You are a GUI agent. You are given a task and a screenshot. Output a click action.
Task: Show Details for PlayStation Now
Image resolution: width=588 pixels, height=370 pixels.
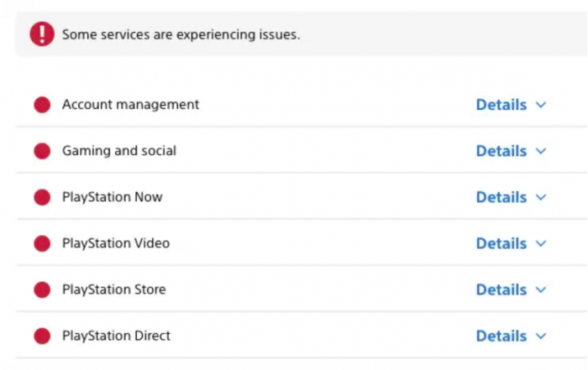pos(501,197)
